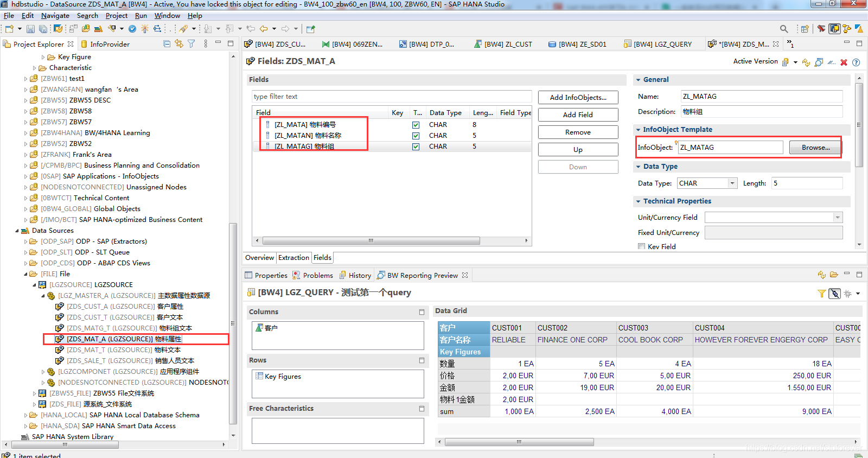Switch to the Extraction tab
The image size is (868, 458).
tap(293, 258)
